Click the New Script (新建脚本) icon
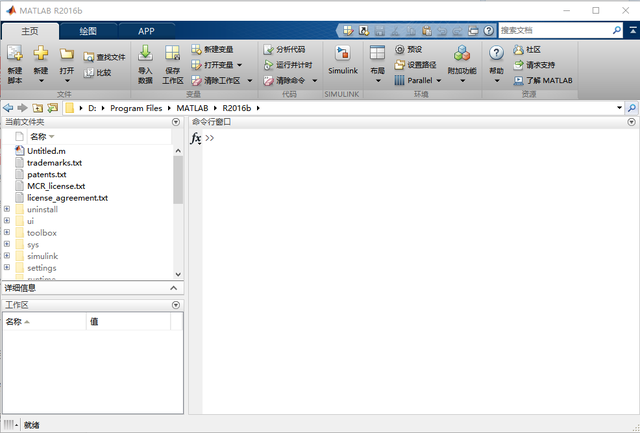Screen dimensions: 640x433 click(15, 53)
